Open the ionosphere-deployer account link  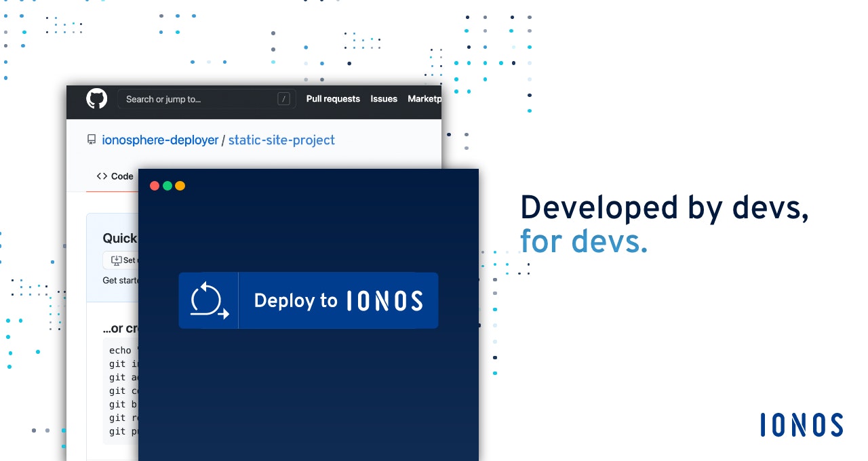159,140
